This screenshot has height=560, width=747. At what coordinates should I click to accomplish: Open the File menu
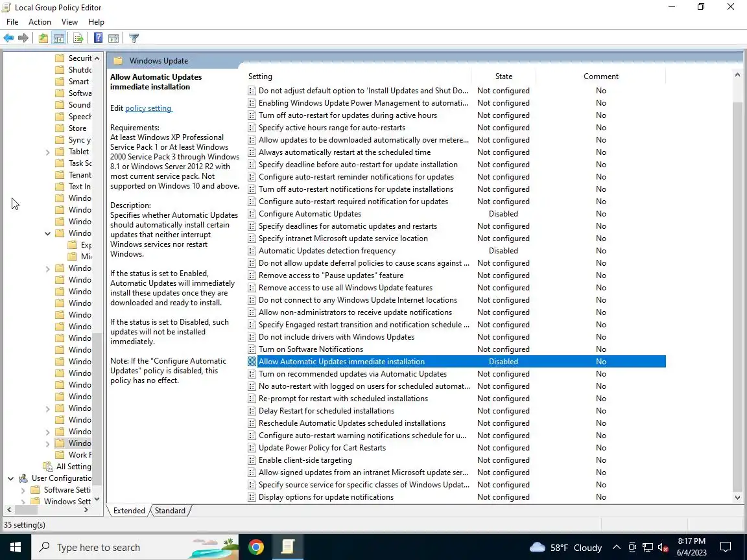12,22
